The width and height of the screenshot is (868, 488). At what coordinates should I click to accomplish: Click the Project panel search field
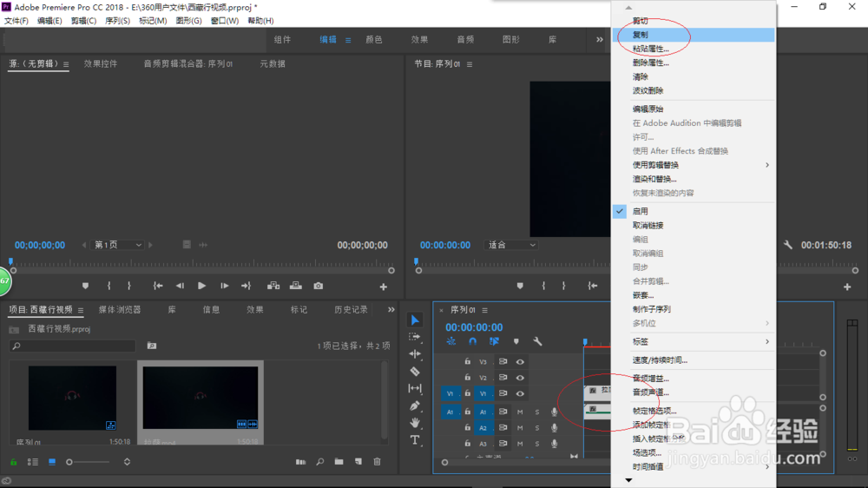tap(73, 346)
